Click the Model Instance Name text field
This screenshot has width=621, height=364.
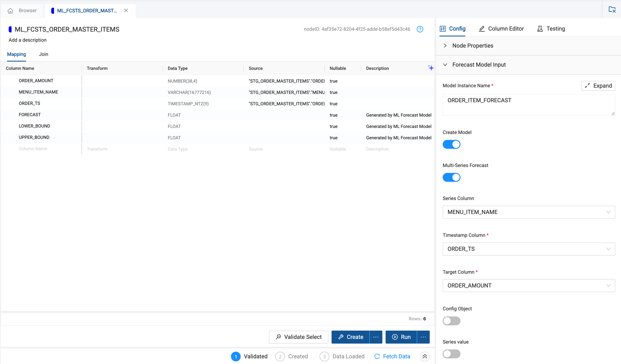529,105
